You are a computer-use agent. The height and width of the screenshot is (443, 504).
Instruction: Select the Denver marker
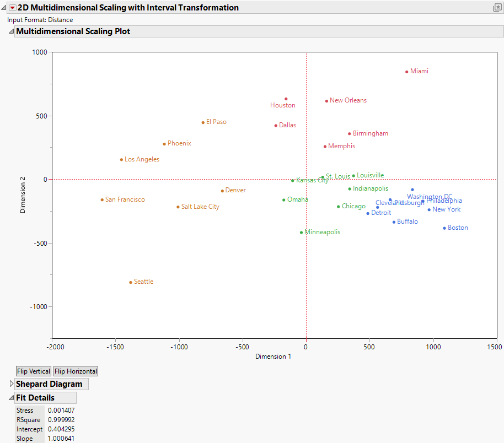(x=222, y=190)
